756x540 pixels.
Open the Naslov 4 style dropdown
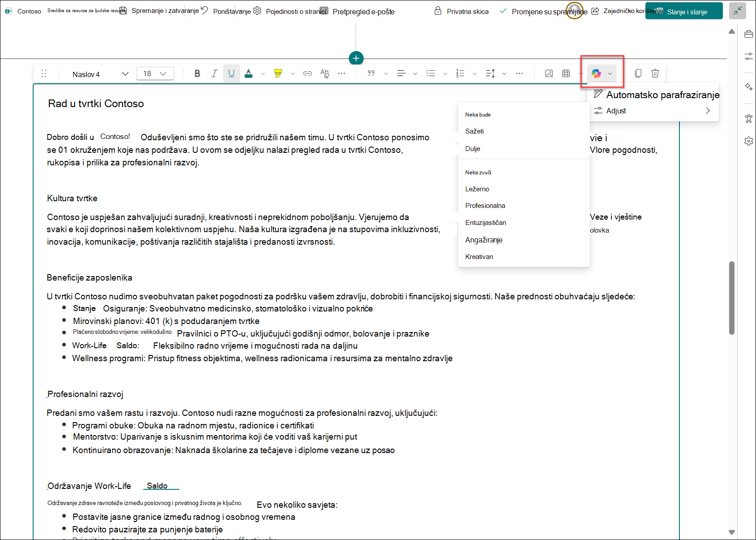click(100, 74)
